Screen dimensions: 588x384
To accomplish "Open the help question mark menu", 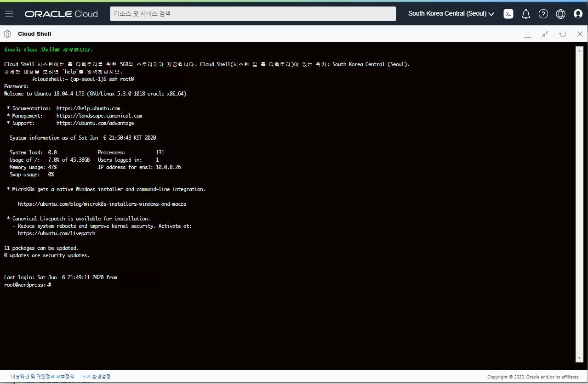I will (x=543, y=14).
